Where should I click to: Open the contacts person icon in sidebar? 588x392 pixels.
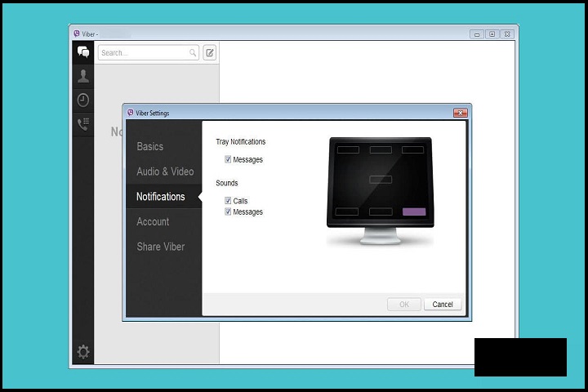click(83, 76)
